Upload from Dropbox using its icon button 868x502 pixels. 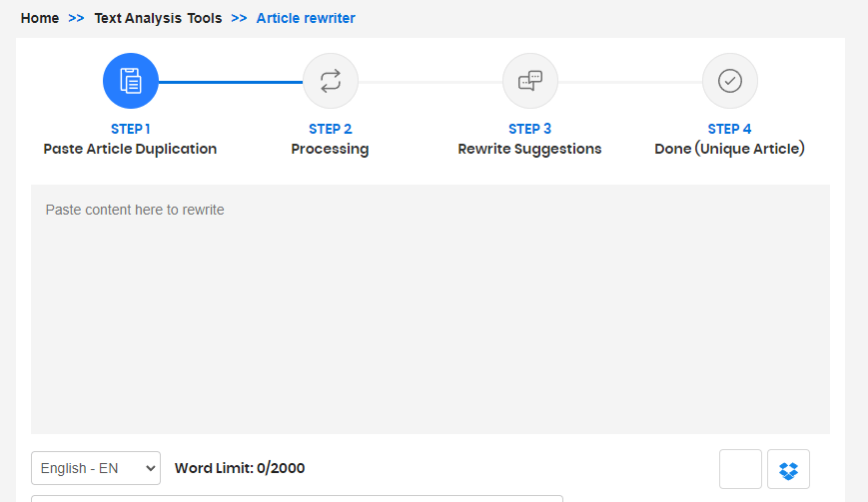point(788,469)
